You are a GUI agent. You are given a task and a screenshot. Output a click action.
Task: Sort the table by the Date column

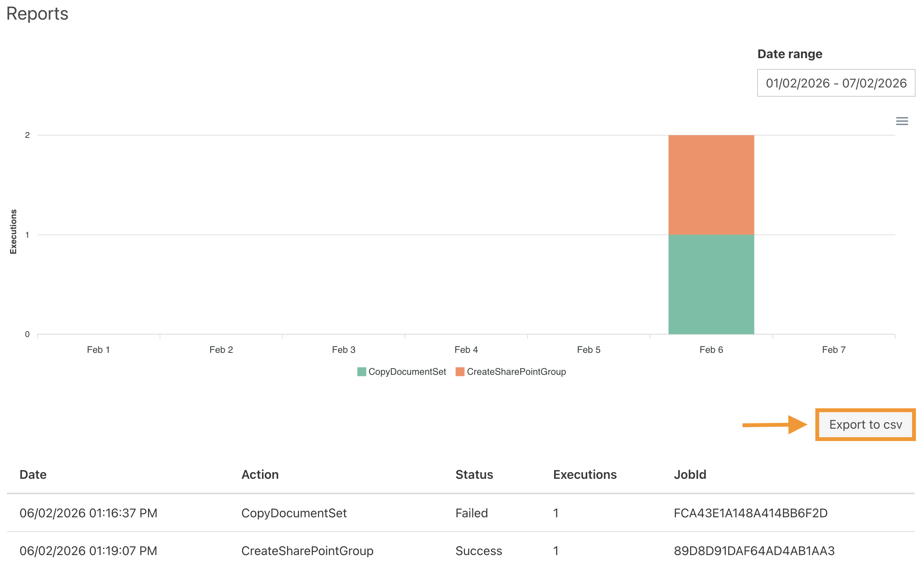(33, 474)
